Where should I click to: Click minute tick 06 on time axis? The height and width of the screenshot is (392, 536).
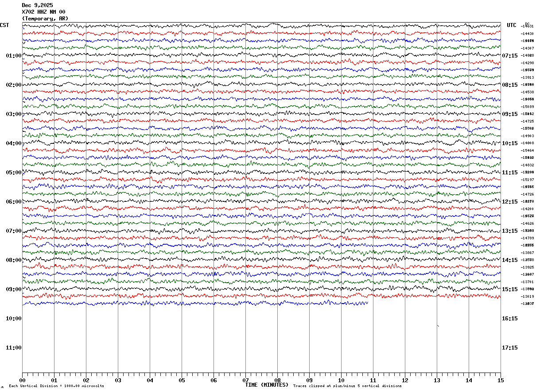[x=214, y=380]
